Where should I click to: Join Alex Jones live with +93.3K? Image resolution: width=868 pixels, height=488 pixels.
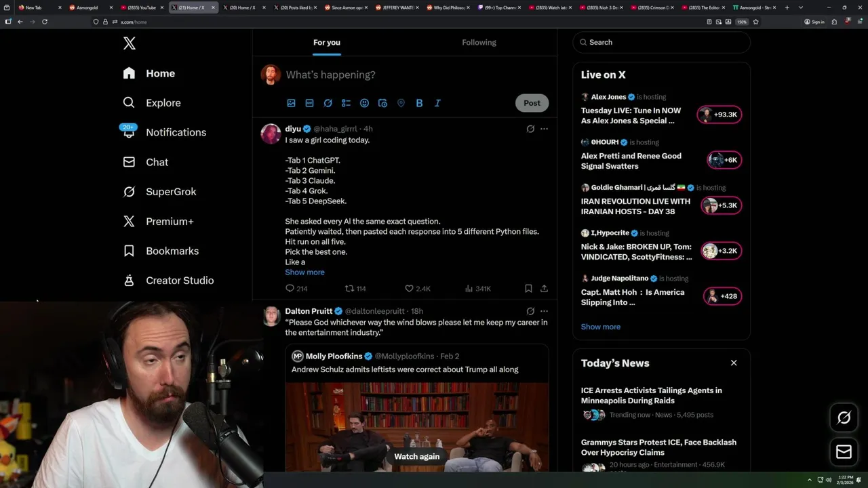(719, 115)
